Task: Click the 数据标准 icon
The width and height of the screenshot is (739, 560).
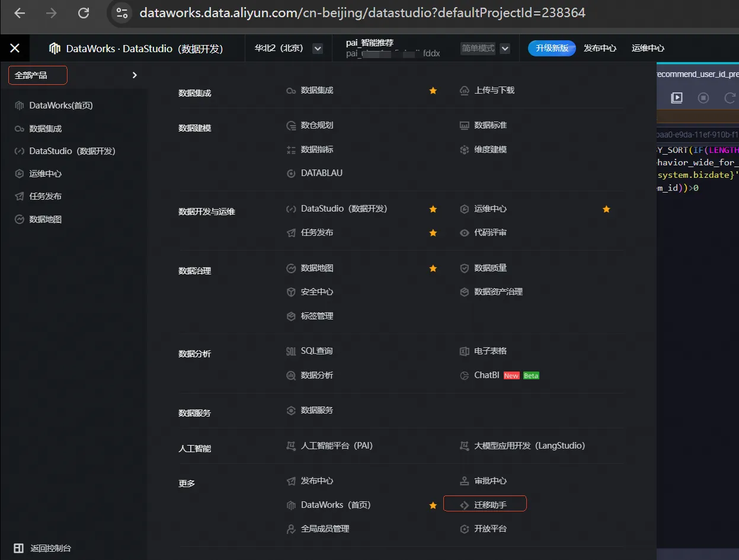Action: click(465, 126)
